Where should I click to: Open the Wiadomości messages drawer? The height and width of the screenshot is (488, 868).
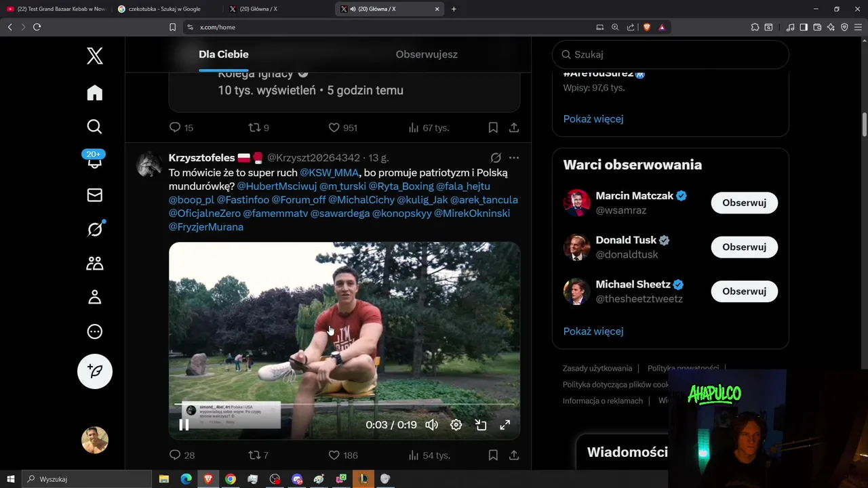(x=627, y=452)
